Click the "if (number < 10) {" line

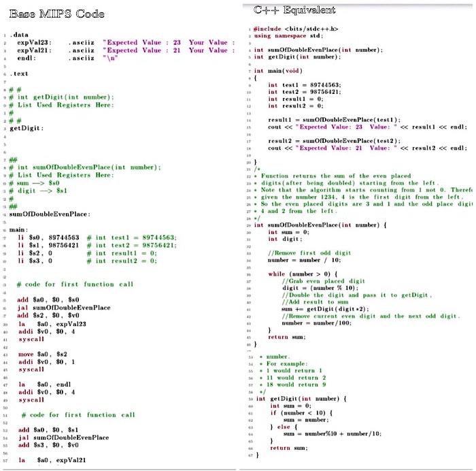(301, 413)
